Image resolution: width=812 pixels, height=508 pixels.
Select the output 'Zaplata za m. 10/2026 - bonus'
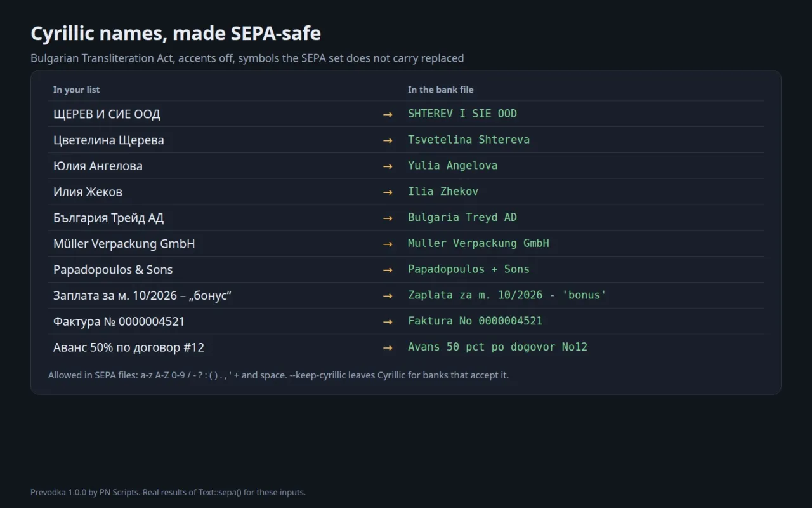click(507, 295)
